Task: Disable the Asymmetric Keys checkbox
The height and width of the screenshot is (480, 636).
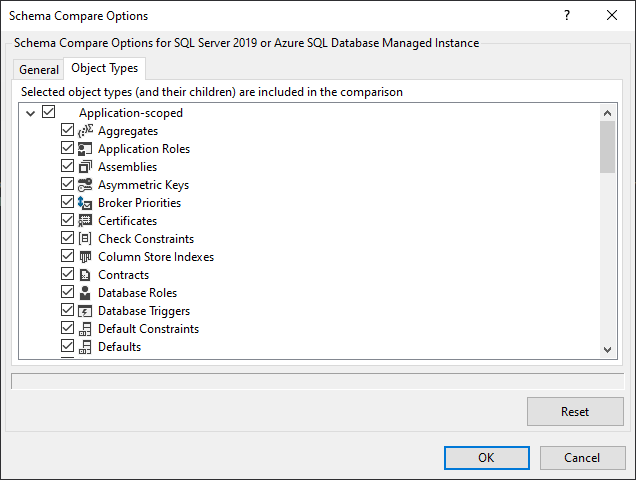Action: pyautogui.click(x=67, y=184)
